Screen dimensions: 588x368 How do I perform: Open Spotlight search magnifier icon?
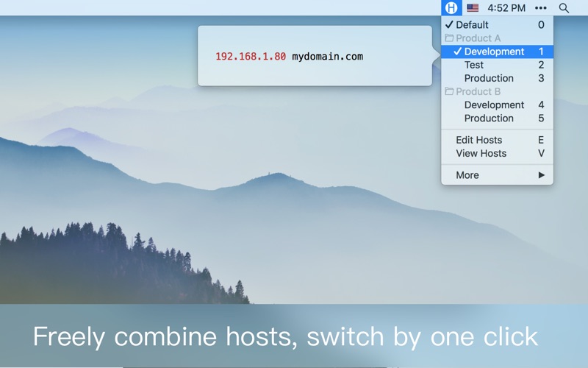tap(564, 8)
